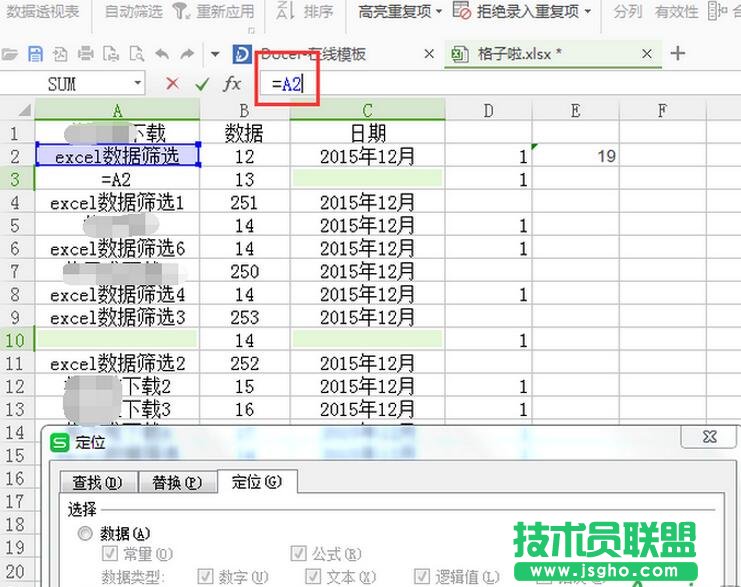Open new tab with plus icon

click(x=678, y=53)
